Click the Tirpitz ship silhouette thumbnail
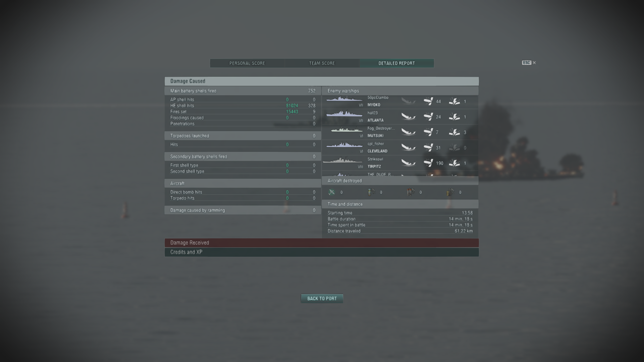 point(342,161)
